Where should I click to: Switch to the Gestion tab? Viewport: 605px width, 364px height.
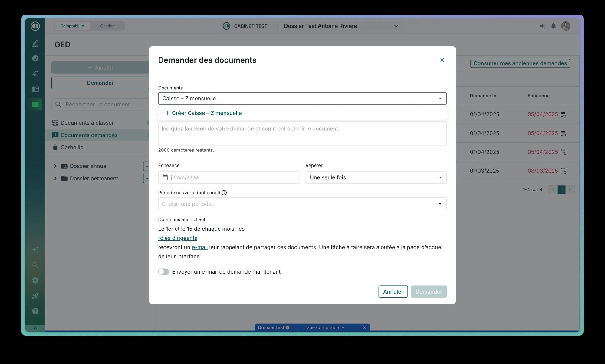(x=107, y=26)
